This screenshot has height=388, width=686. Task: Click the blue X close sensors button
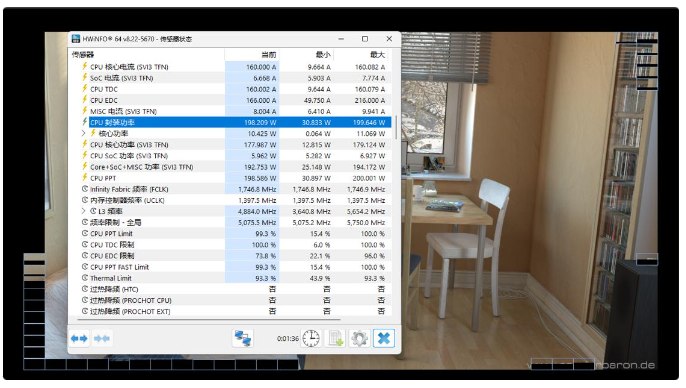pos(384,339)
